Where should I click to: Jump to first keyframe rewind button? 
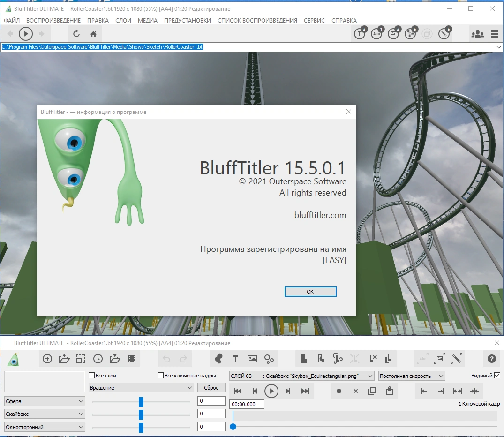point(238,391)
